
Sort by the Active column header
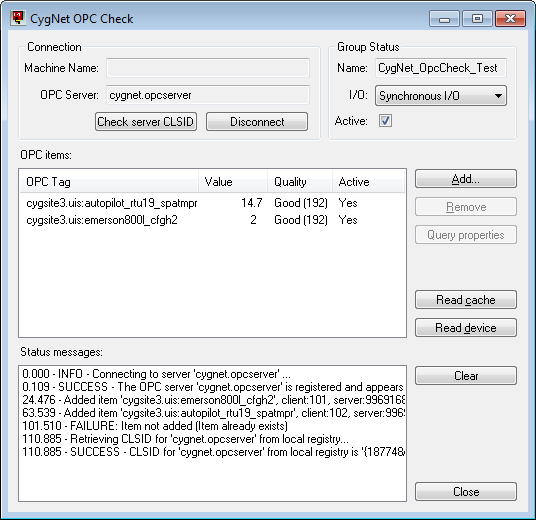368,182
